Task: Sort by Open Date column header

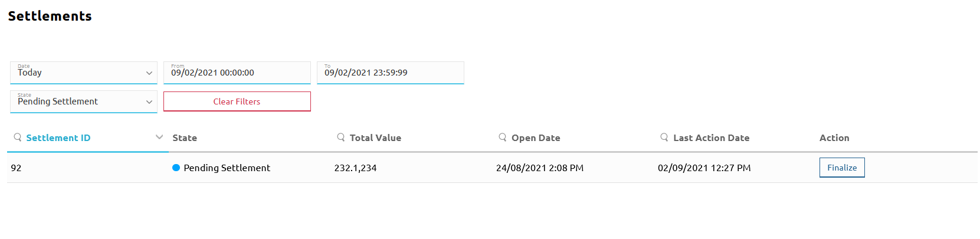Action: coord(536,138)
